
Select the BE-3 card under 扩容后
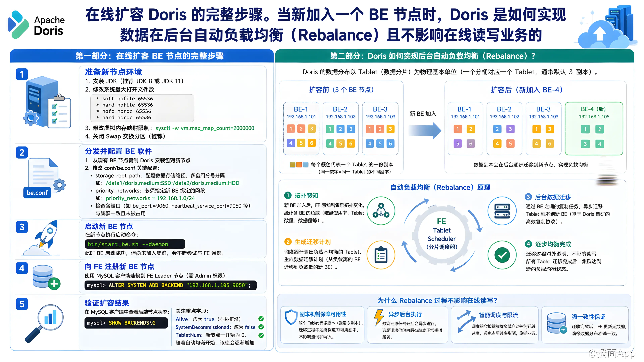coord(544,128)
